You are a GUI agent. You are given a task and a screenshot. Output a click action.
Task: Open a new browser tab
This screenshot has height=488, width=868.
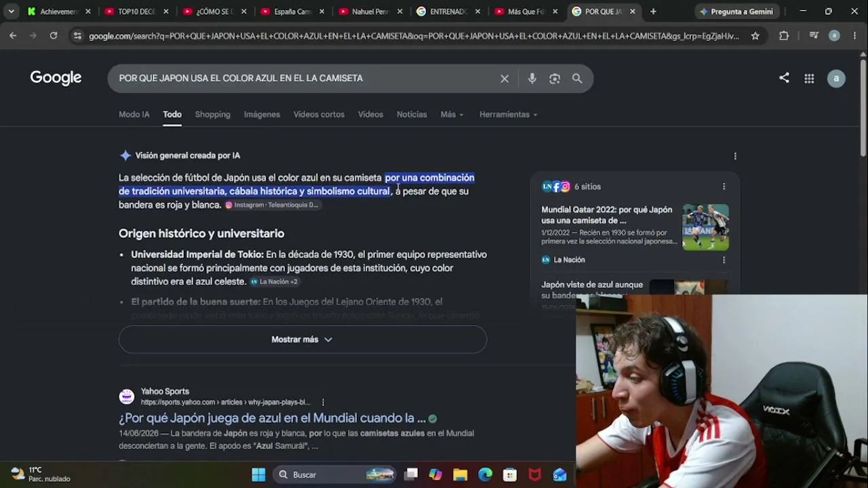pyautogui.click(x=653, y=12)
